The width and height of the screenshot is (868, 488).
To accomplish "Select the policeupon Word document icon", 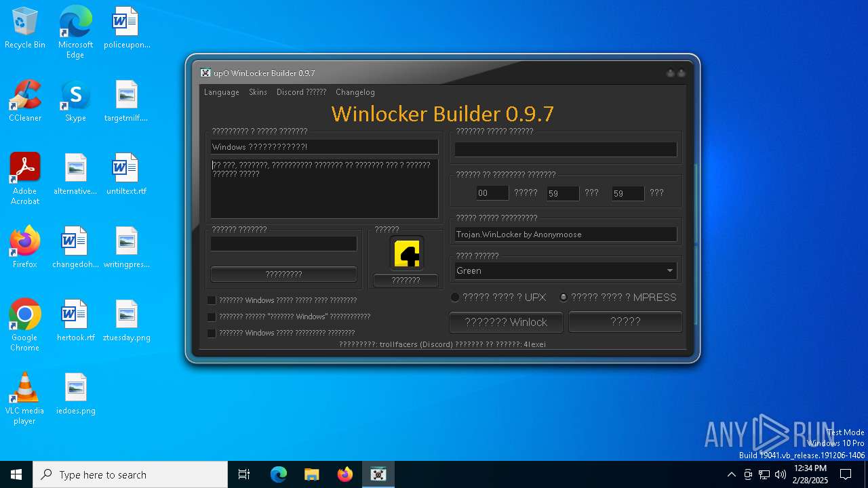I will 127,28.
